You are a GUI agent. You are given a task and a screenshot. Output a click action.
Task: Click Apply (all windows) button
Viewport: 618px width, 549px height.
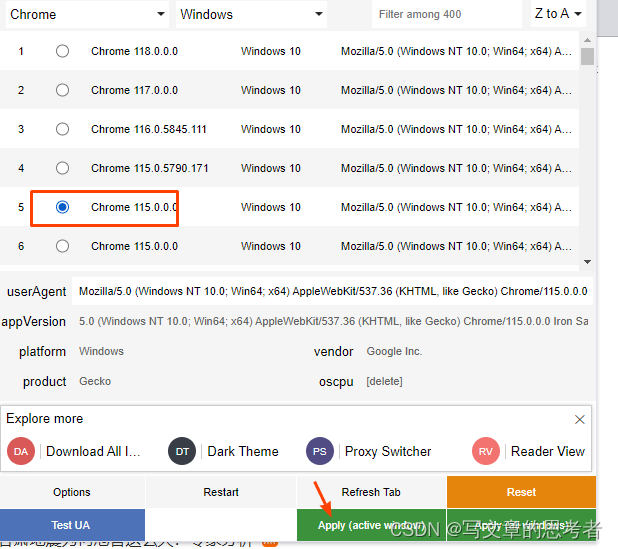[x=521, y=525]
